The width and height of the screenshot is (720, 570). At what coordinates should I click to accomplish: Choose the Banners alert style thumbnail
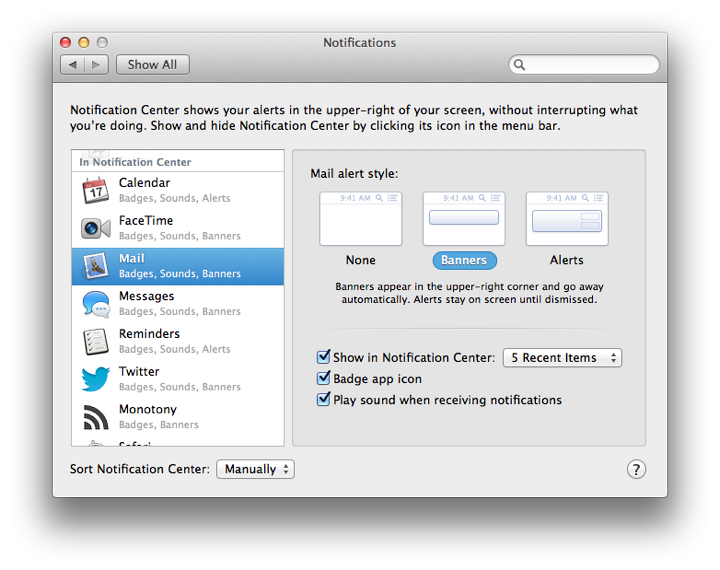point(464,218)
